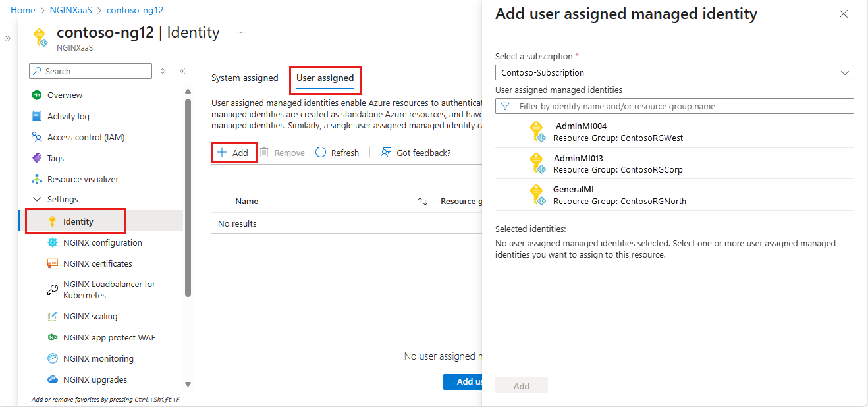The height and width of the screenshot is (407, 868).
Task: Collapse the Settings section in the sidebar
Action: coord(37,200)
